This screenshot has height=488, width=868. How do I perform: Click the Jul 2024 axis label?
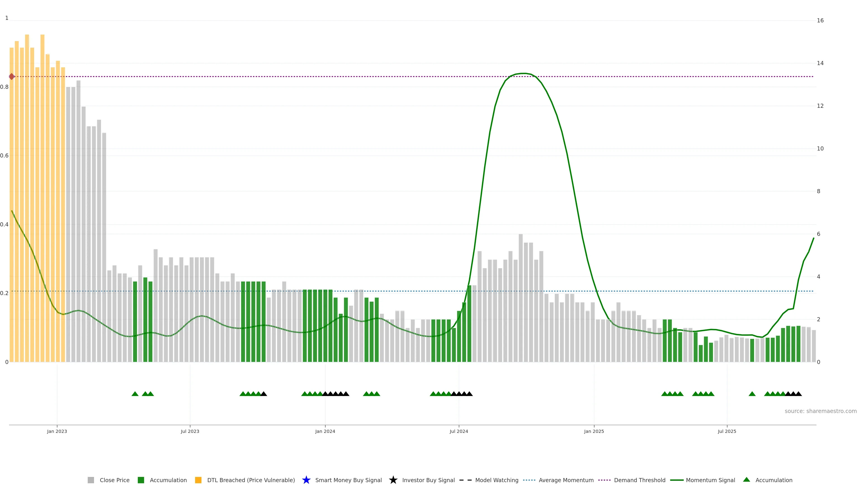click(x=459, y=432)
